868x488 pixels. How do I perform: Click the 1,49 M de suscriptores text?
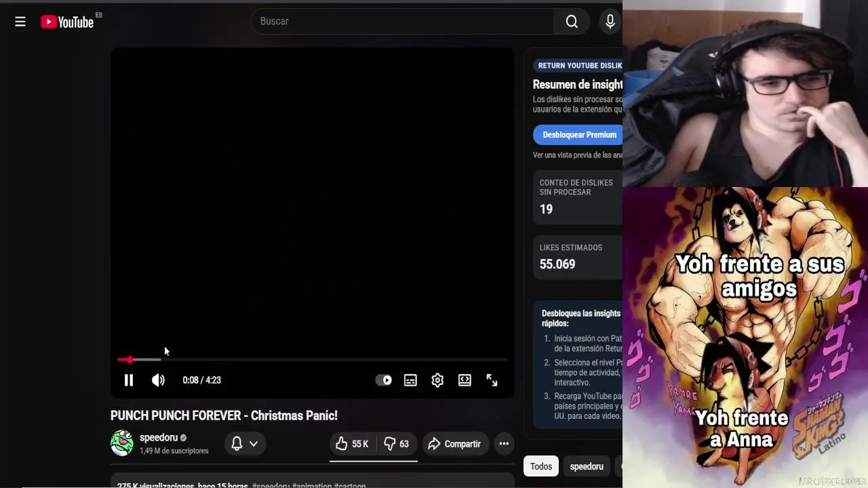click(174, 451)
